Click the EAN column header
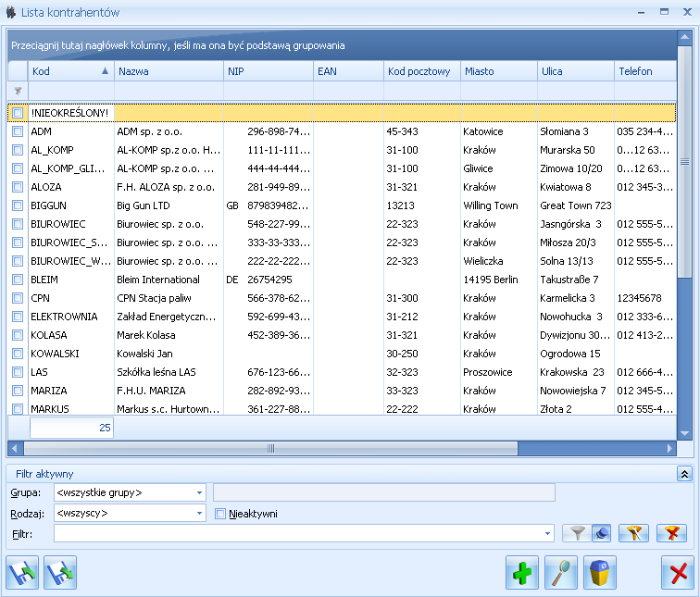Viewport: 700px width, 597px height. point(348,71)
